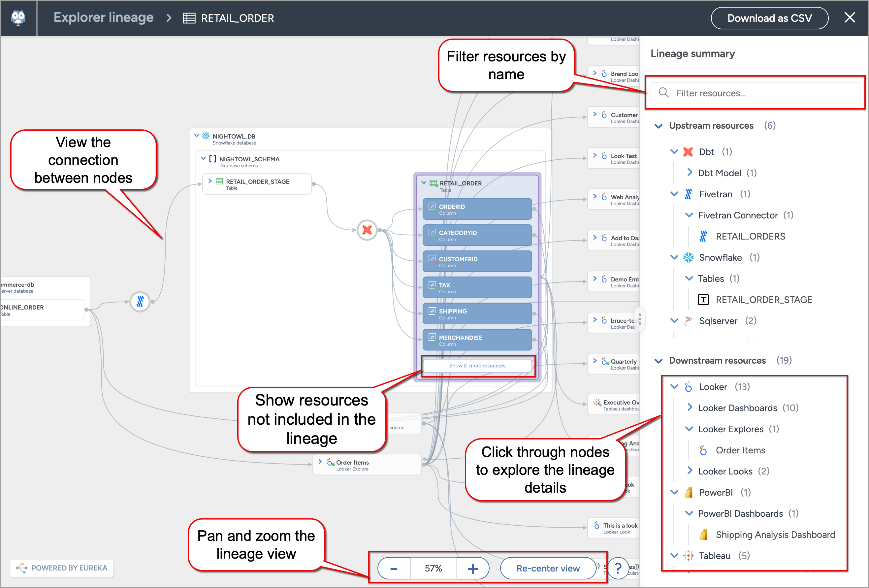Collapse the Upstream resources section
The width and height of the screenshot is (869, 588).
point(659,126)
